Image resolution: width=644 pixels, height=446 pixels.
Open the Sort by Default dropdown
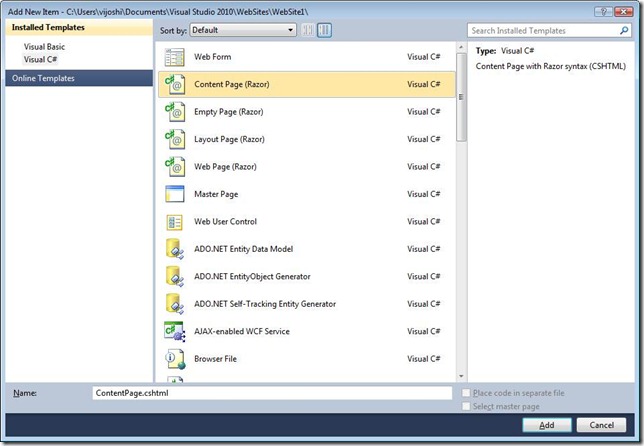pos(243,30)
